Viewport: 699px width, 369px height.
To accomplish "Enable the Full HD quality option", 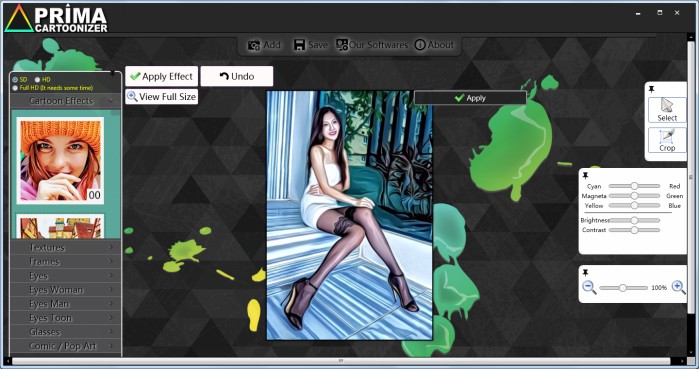I will tap(15, 88).
